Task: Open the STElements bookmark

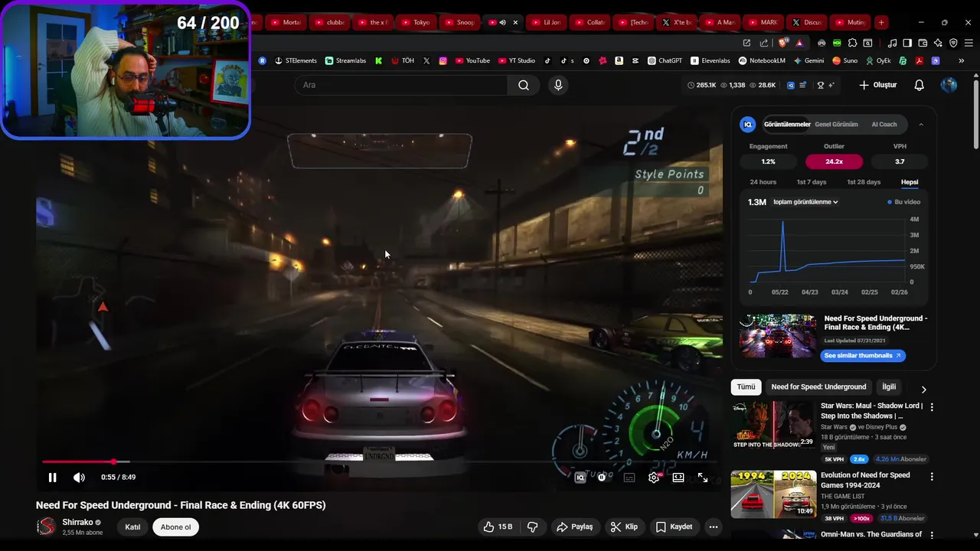Action: tap(295, 60)
